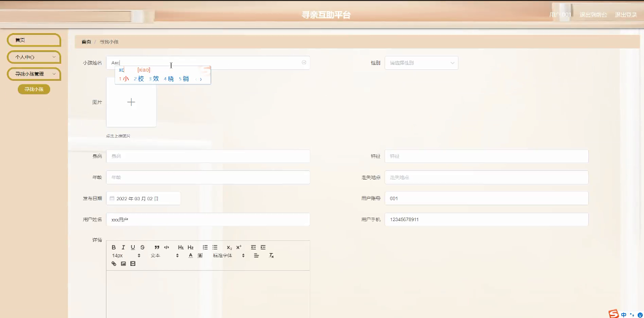Clear the 小孩姓名 field with the clear icon
This screenshot has width=644, height=318.
point(304,62)
